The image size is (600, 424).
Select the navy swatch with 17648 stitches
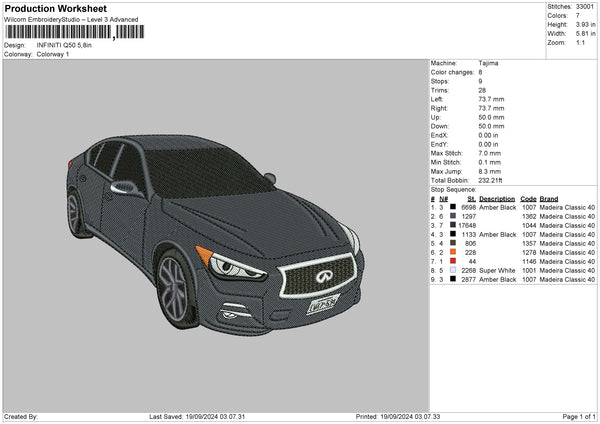click(455, 225)
